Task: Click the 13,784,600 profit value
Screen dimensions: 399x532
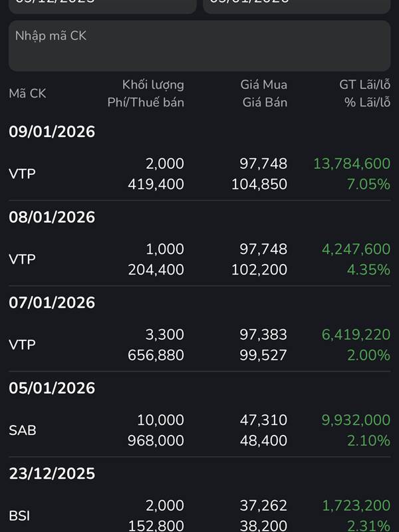Action: point(352,164)
